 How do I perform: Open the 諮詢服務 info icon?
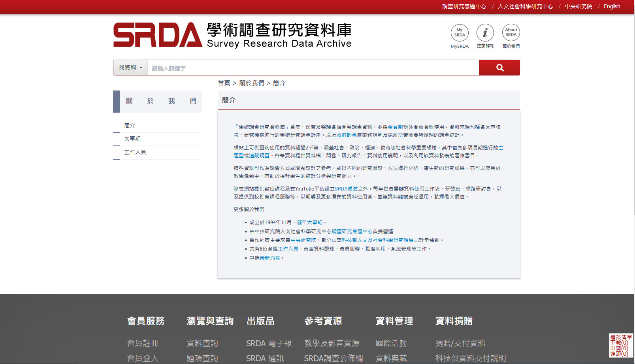tap(485, 36)
